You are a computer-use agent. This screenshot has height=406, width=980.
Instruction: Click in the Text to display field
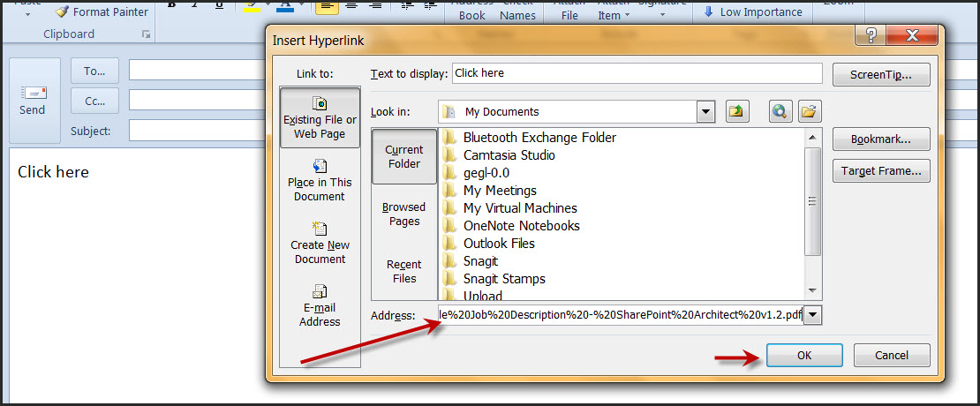636,73
